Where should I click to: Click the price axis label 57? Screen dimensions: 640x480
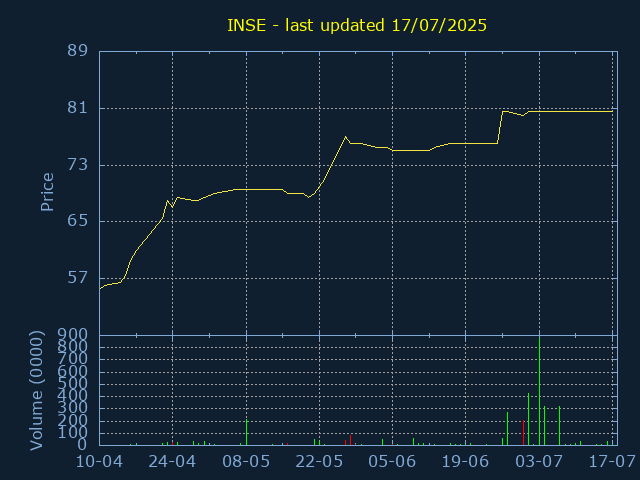click(x=78, y=278)
